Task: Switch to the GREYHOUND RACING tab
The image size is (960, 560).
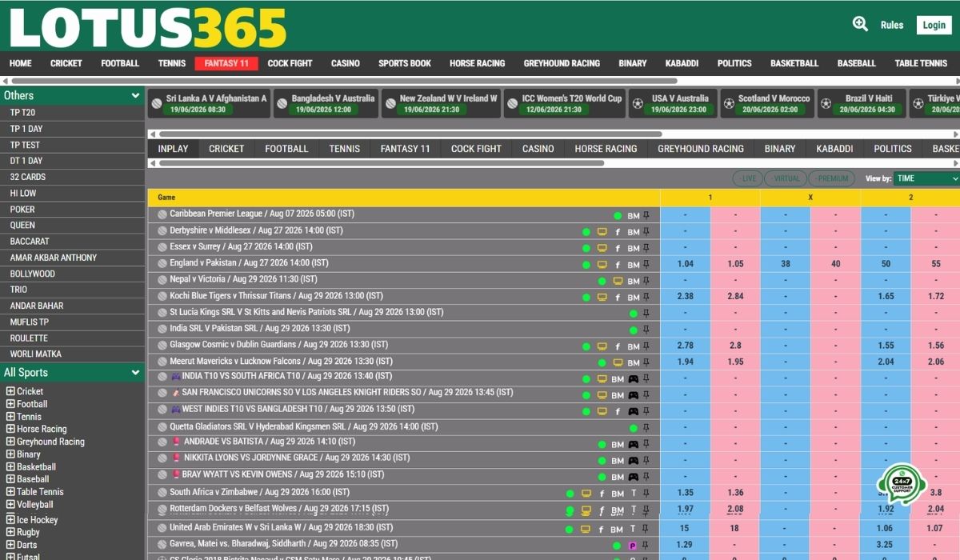Action: click(x=701, y=149)
